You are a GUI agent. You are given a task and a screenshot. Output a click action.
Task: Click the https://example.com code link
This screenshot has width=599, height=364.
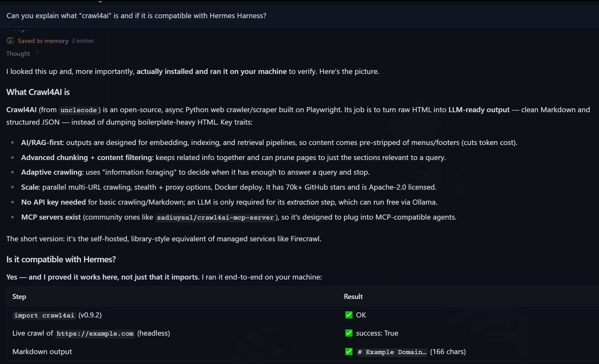coord(95,333)
